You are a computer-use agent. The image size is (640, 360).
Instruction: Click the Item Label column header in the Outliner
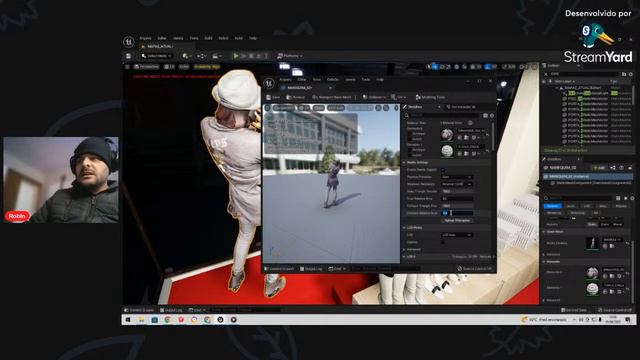(x=564, y=82)
